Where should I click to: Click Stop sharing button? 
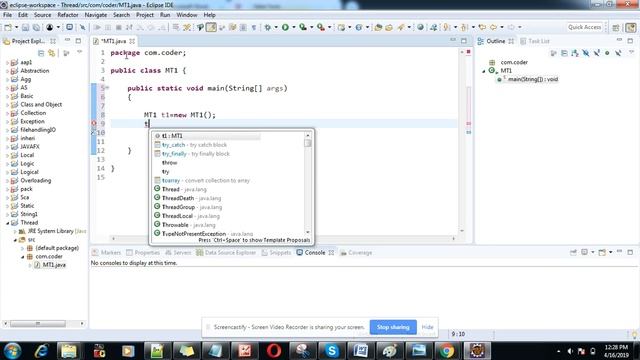coord(393,327)
